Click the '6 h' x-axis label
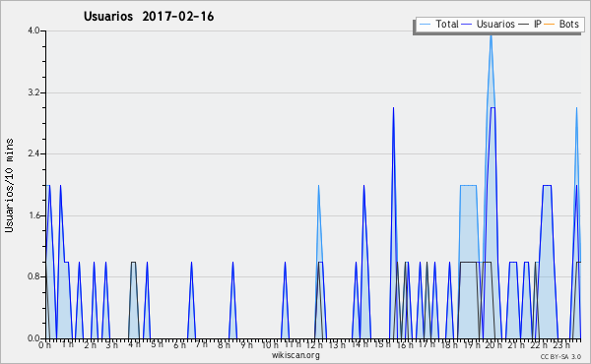The height and width of the screenshot is (364, 591). pyautogui.click(x=179, y=344)
